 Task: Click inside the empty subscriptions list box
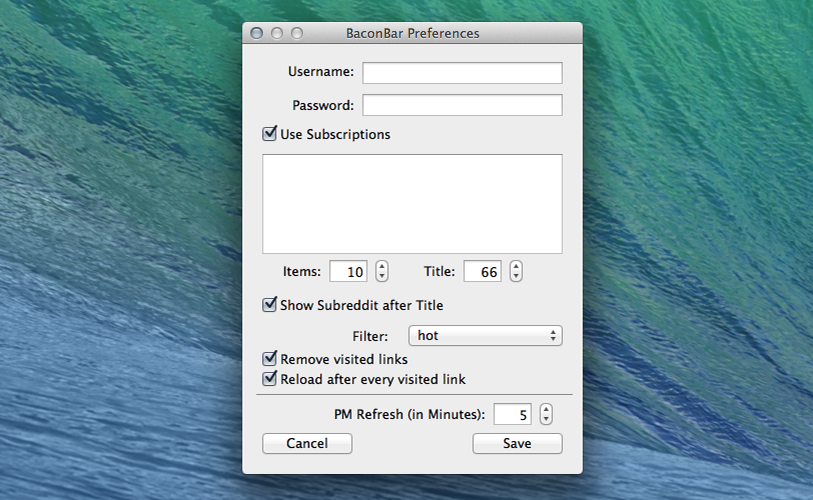point(412,203)
